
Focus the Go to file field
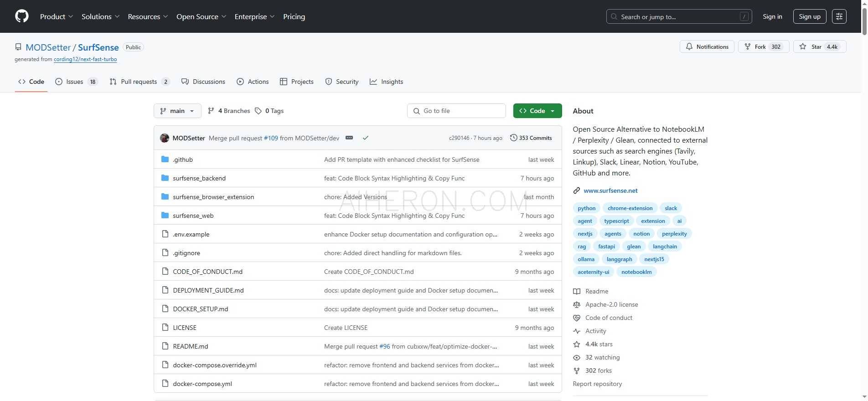(456, 111)
